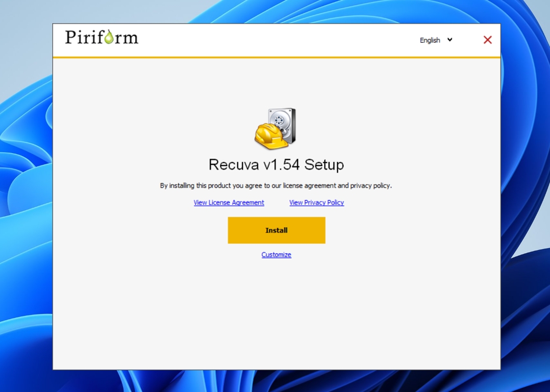
Task: Click the Recuva hard drive setup icon
Action: click(276, 128)
